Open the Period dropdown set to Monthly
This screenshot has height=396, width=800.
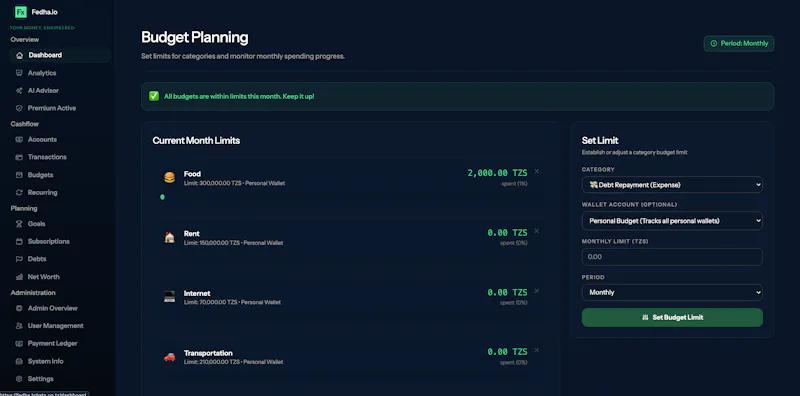tap(672, 292)
